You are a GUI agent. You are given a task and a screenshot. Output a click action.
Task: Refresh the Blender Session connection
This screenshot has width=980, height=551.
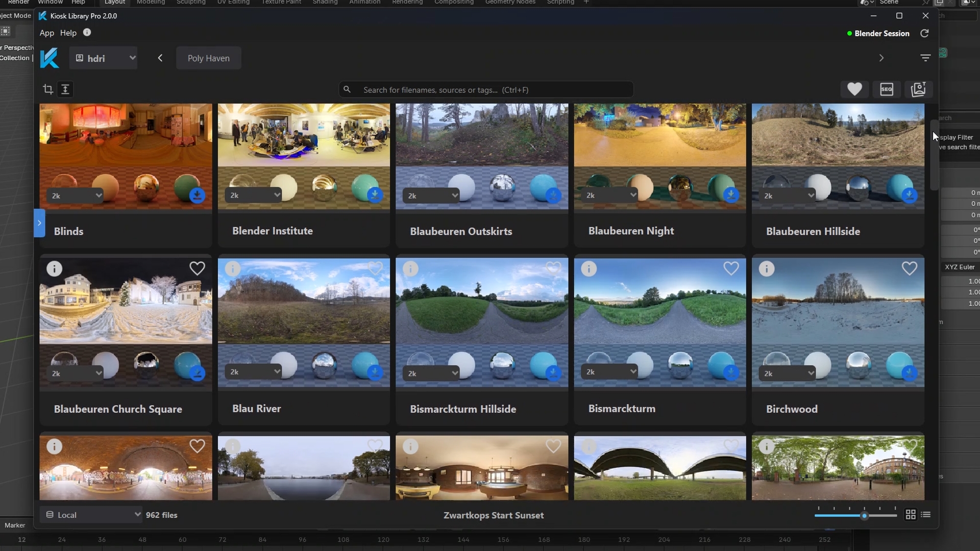tap(924, 34)
